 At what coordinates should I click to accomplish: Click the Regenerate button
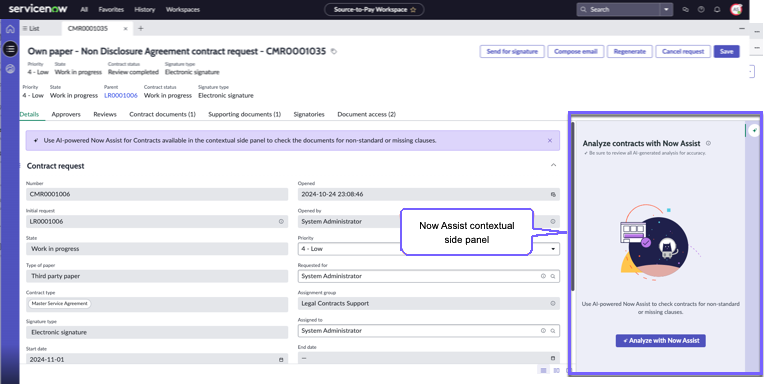(x=630, y=51)
